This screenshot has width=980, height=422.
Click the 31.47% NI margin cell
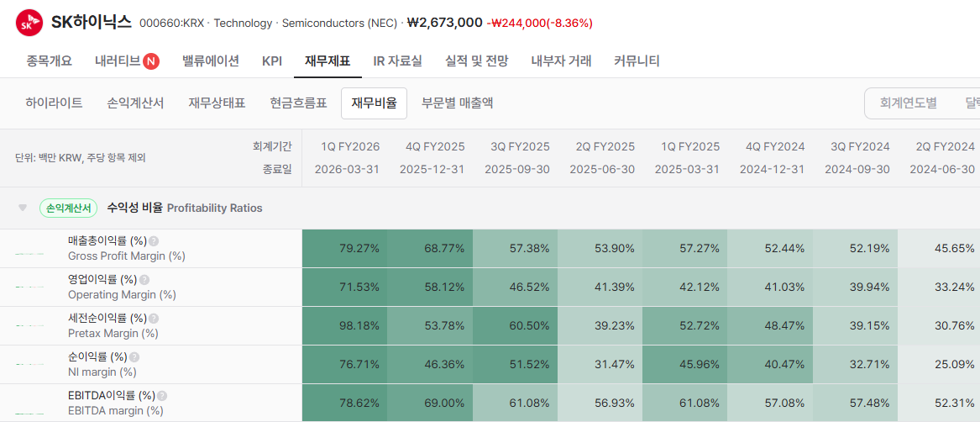pyautogui.click(x=600, y=365)
